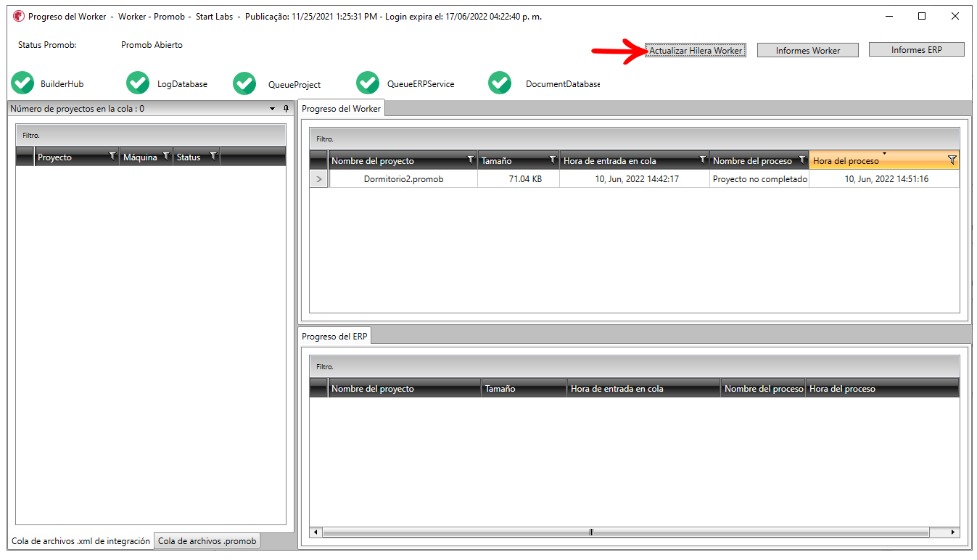This screenshot has width=977, height=560.
Task: Open filter for Proyecto column in queue
Action: click(x=112, y=156)
